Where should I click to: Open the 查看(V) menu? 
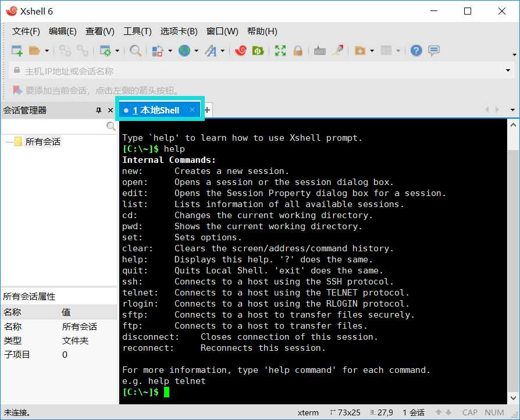point(100,31)
